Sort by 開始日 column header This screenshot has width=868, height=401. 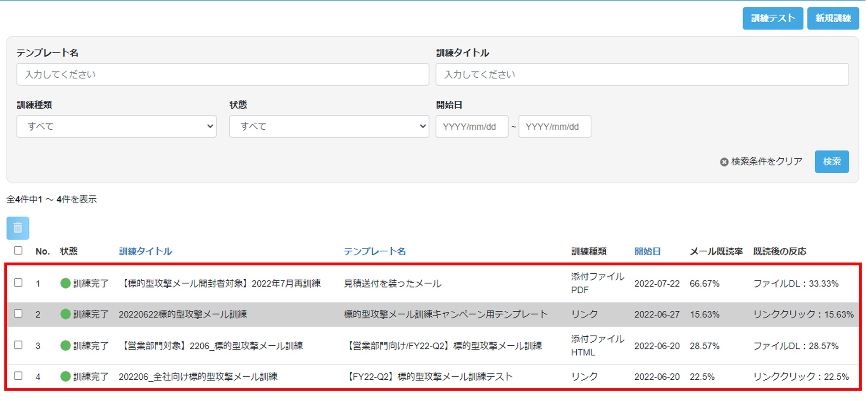[x=647, y=251]
